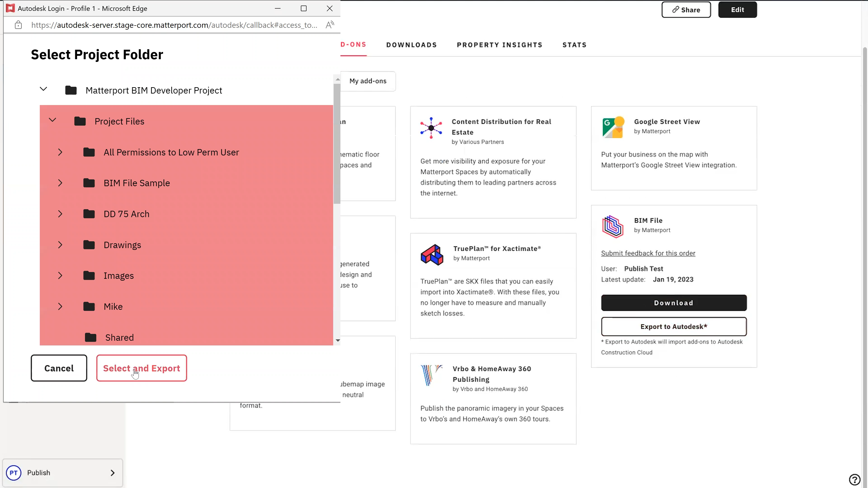This screenshot has height=488, width=868.
Task: Switch to the Downloads tab
Action: click(x=411, y=45)
